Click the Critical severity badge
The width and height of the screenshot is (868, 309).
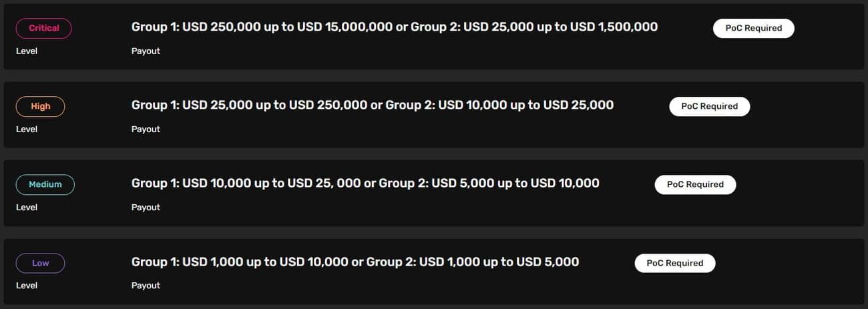click(x=43, y=28)
